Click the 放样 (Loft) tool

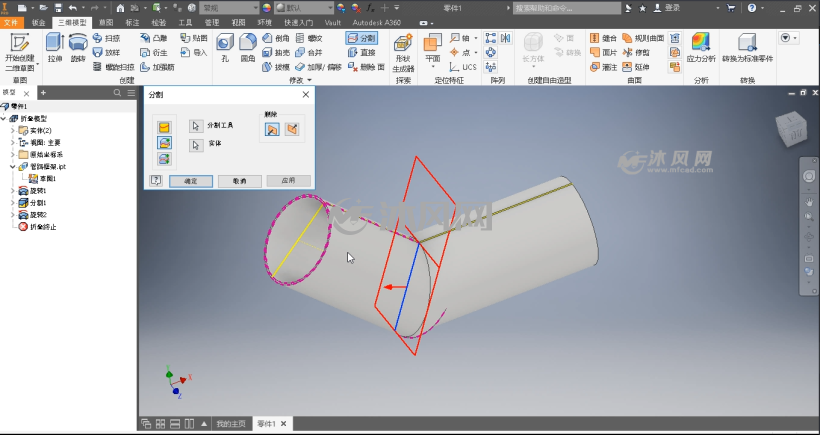[106, 52]
